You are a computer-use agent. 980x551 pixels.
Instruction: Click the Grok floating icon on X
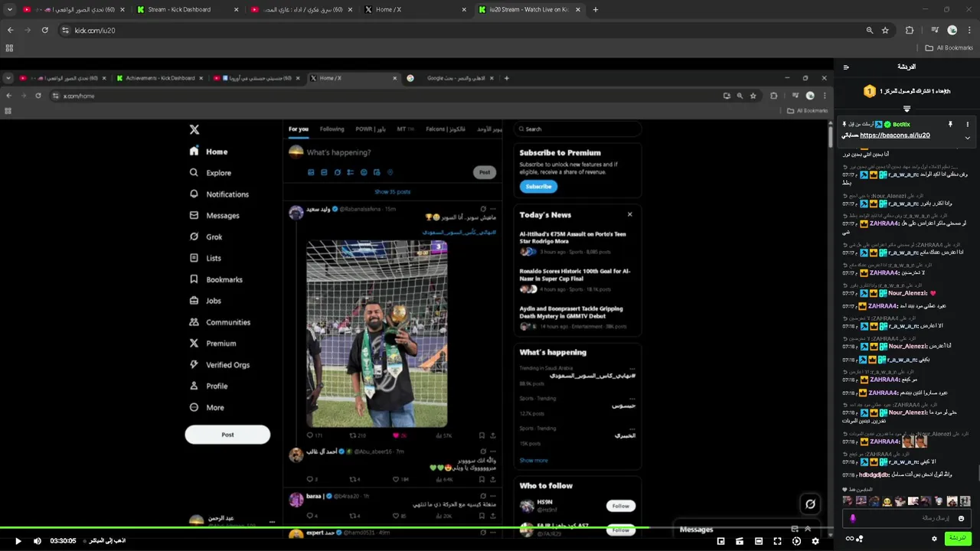pyautogui.click(x=810, y=504)
